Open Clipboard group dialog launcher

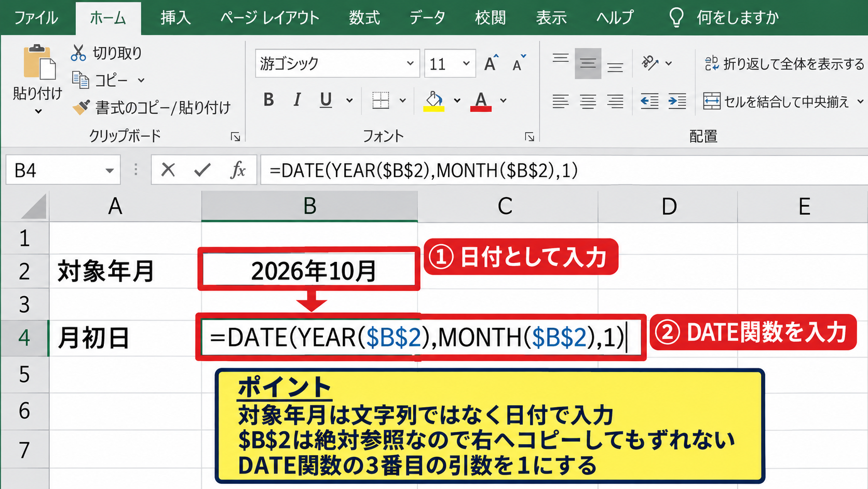click(235, 137)
